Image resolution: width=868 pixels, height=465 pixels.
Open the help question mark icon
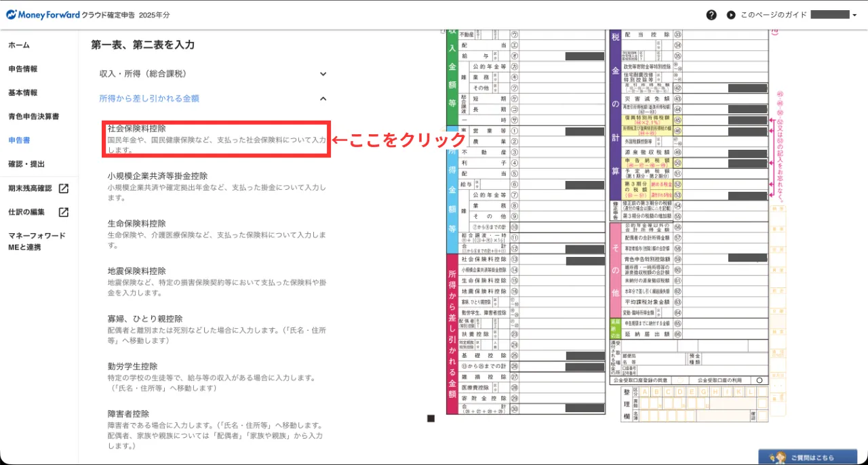[711, 15]
